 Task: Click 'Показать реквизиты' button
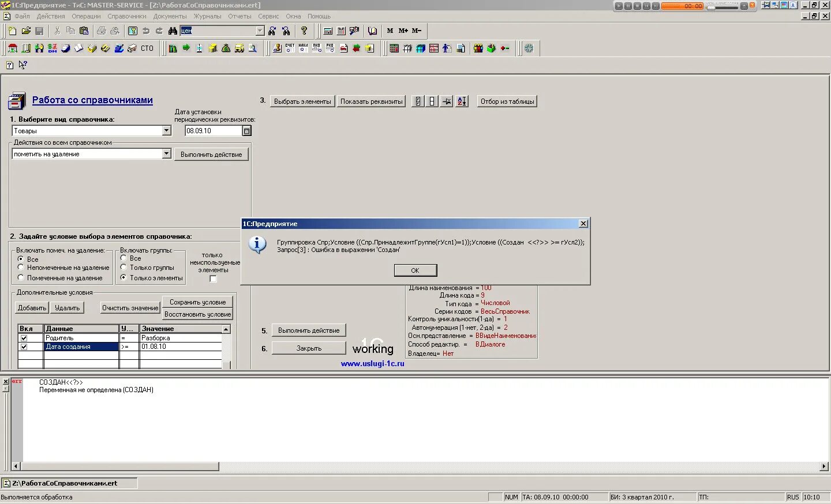pos(371,101)
